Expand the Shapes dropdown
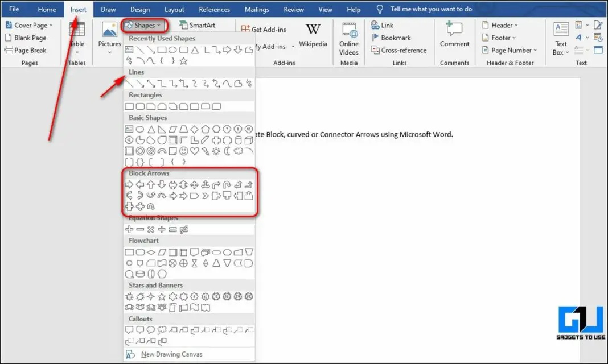608x364 pixels. tap(144, 25)
